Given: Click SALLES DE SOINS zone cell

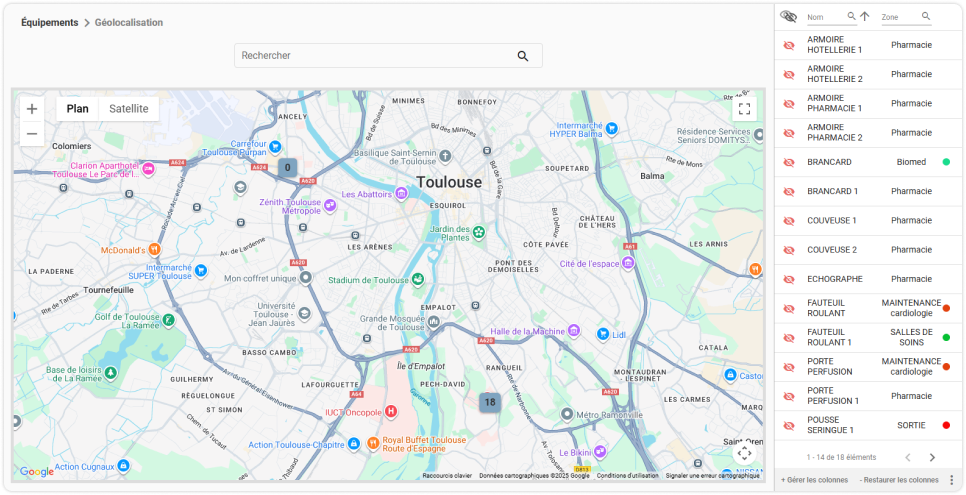Looking at the screenshot, I should click(x=911, y=337).
